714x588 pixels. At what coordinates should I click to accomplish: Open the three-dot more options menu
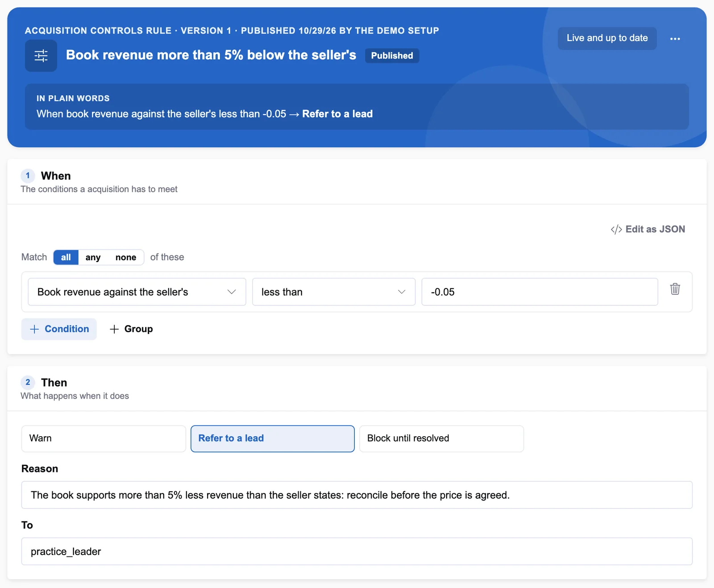(x=675, y=39)
